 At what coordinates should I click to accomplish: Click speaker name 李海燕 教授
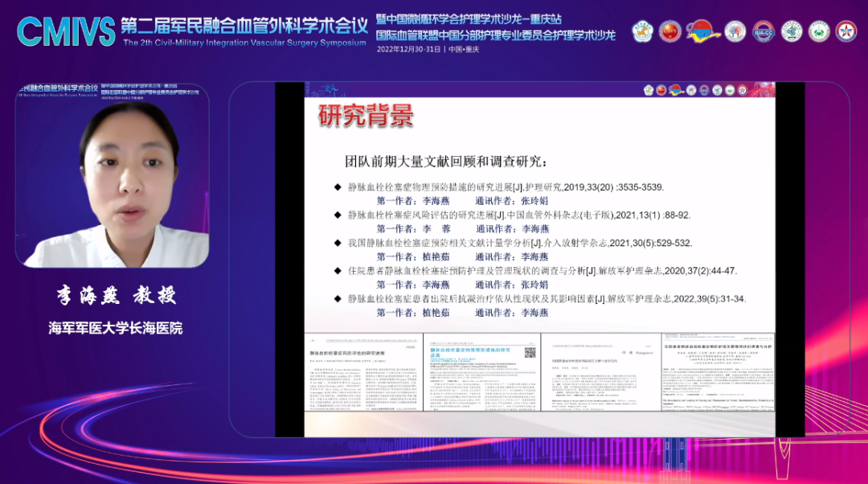click(x=116, y=296)
